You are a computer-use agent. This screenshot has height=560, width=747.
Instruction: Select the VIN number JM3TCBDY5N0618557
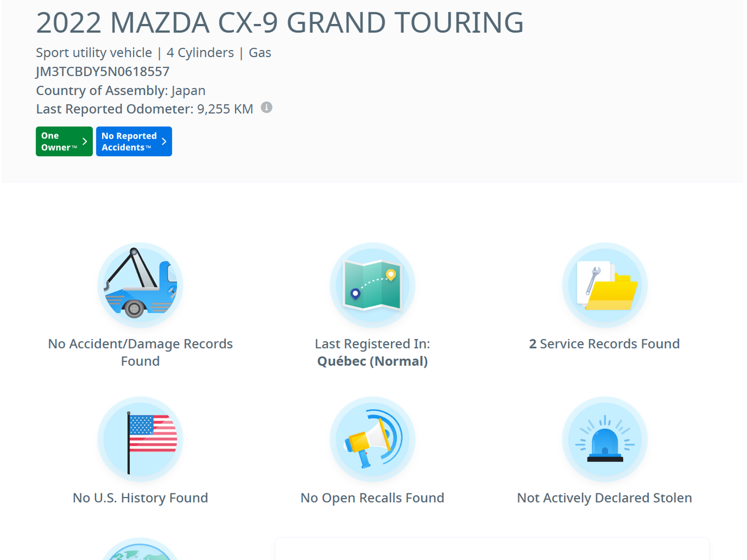click(103, 72)
